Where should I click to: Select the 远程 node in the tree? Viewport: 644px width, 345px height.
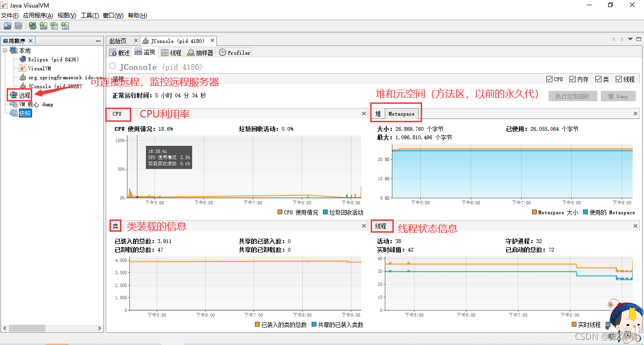click(x=25, y=95)
